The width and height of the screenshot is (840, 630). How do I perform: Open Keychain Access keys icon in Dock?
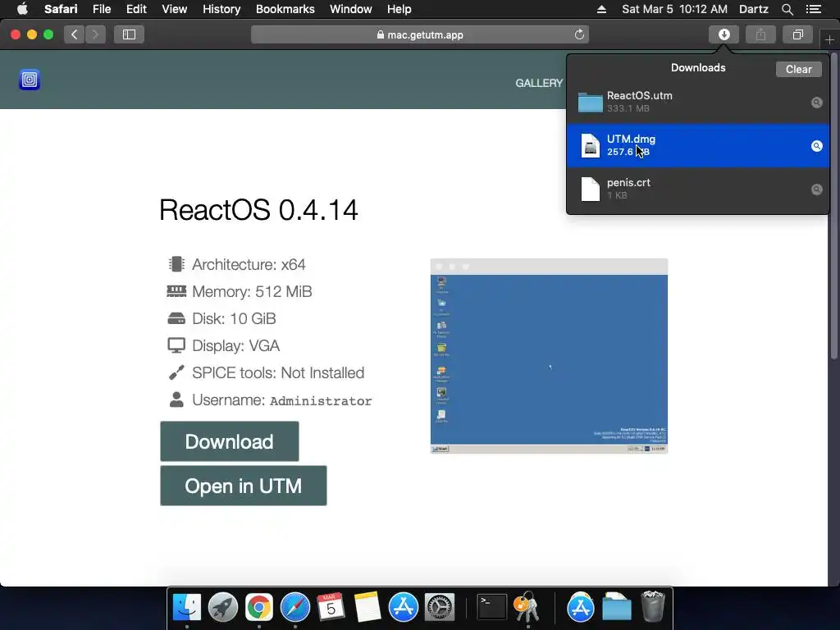click(x=527, y=607)
